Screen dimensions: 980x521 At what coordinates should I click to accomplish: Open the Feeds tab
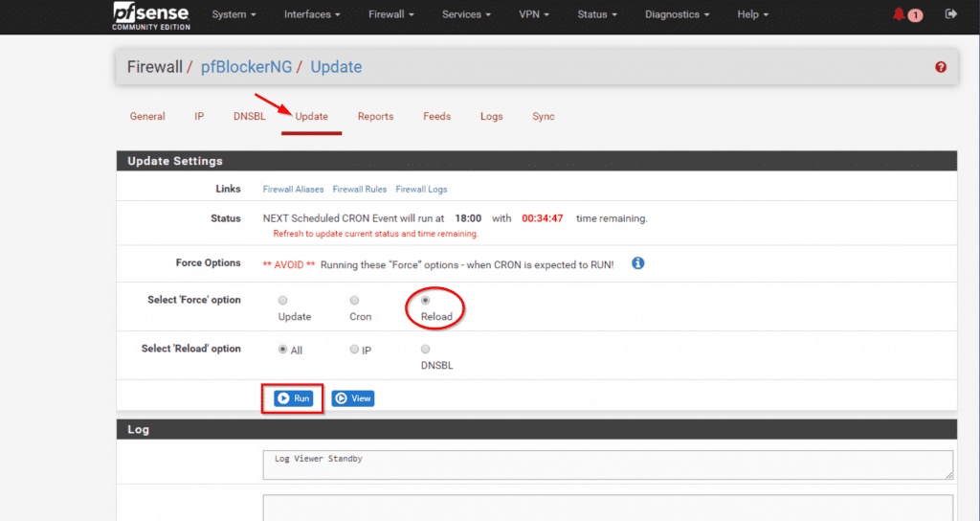tap(436, 116)
